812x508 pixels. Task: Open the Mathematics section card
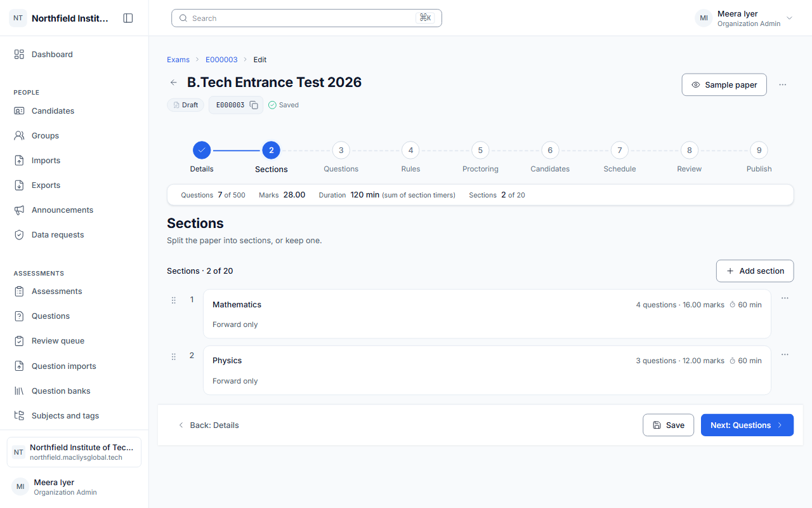click(487, 314)
